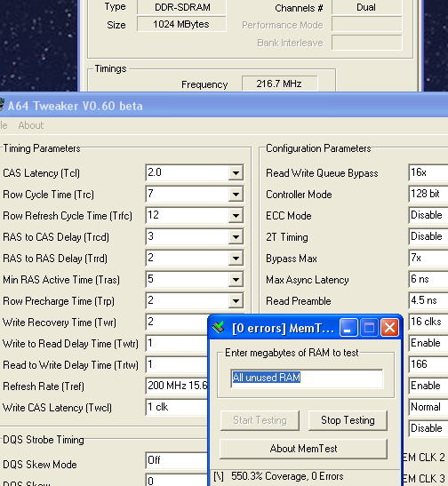Click the disabled Start Testing button
Screen dimensions: 448x486
coord(260,420)
